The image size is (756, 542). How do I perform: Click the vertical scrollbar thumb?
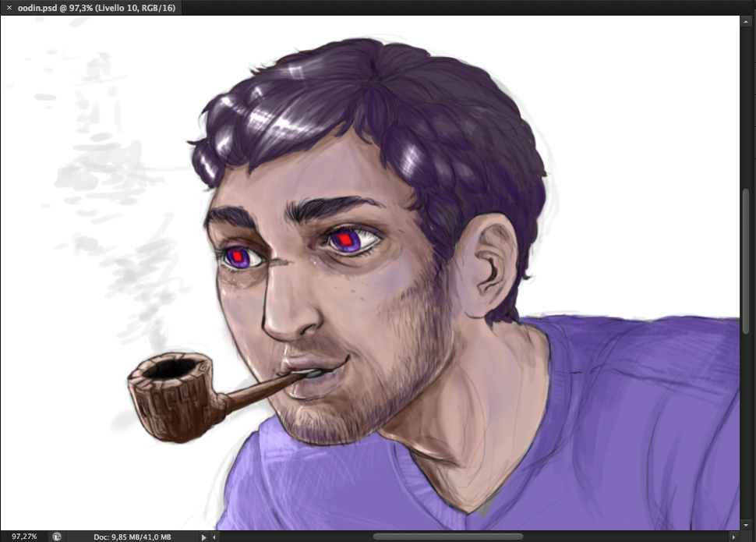coord(747,260)
